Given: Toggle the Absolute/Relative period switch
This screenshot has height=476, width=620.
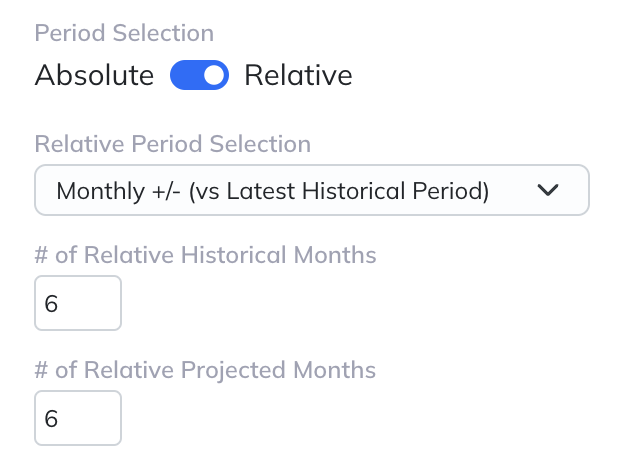Looking at the screenshot, I should [x=199, y=75].
